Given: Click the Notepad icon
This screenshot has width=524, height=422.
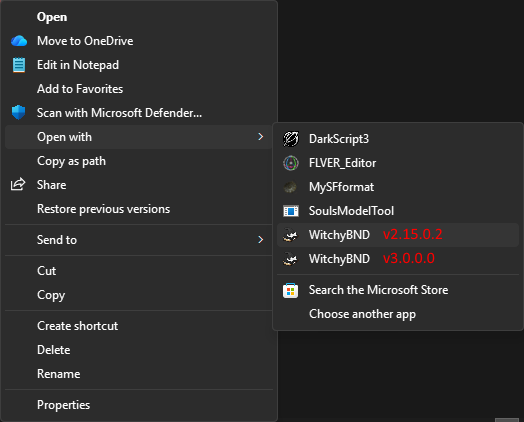Looking at the screenshot, I should tap(19, 65).
